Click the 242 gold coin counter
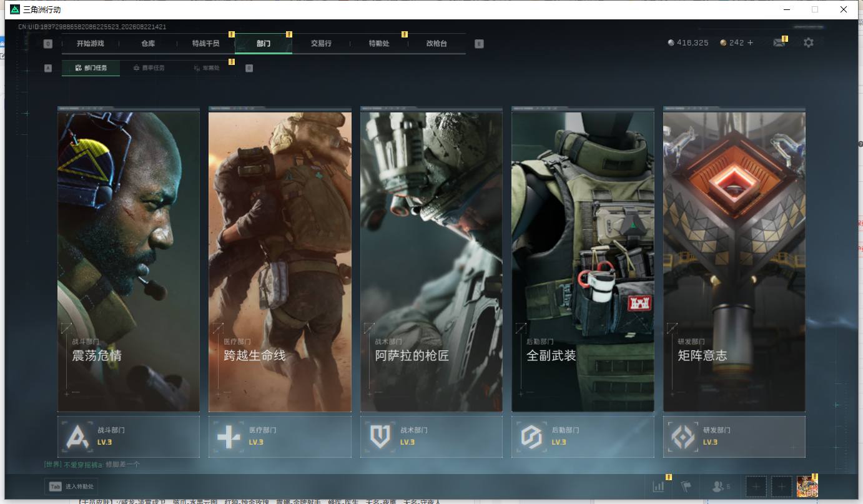The image size is (863, 504). point(732,43)
